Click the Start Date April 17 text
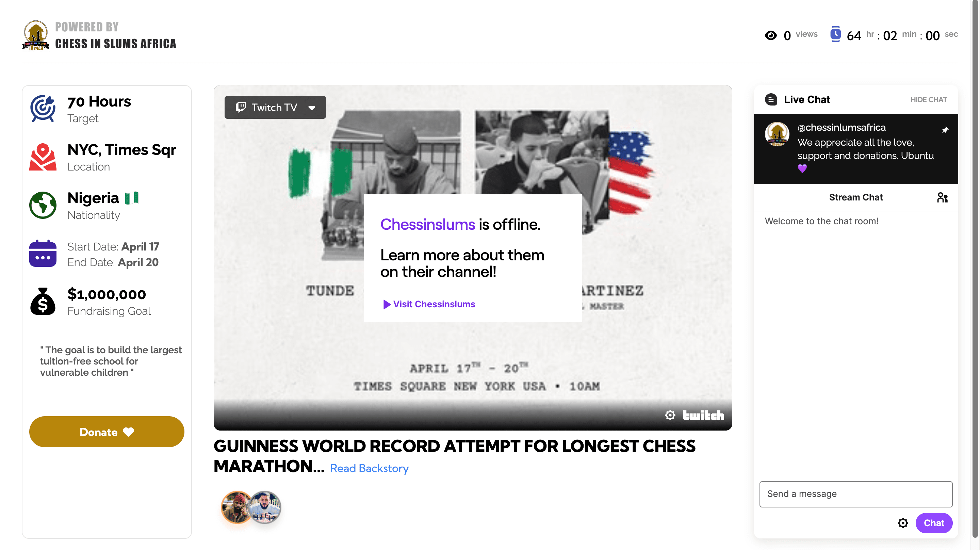 tap(113, 247)
